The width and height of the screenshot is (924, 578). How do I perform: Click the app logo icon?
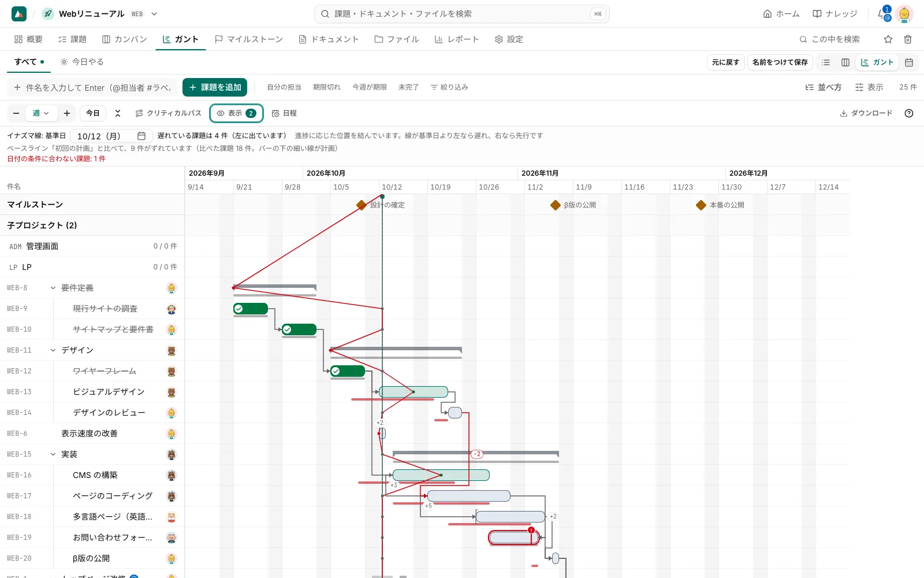point(19,14)
